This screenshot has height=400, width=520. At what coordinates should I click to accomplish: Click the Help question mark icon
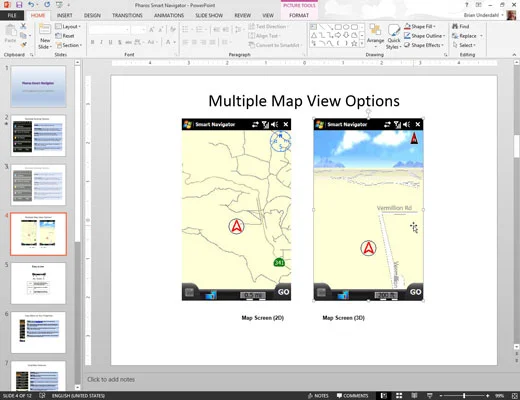pyautogui.click(x=467, y=5)
